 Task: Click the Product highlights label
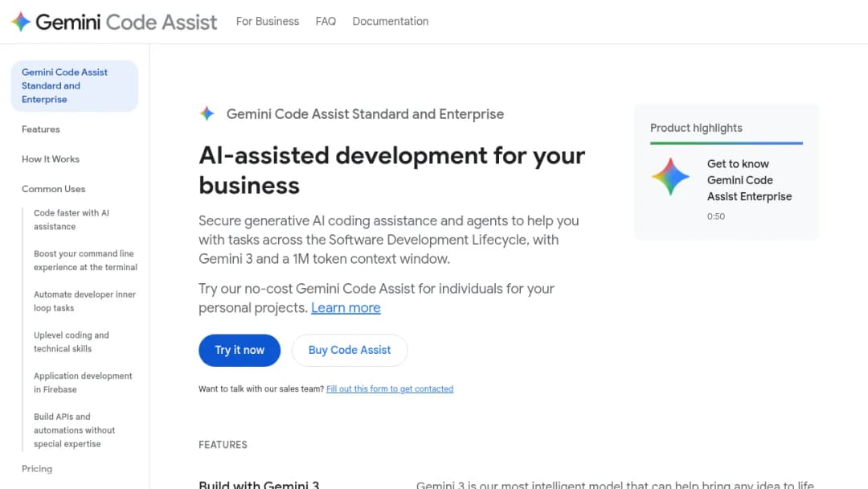(x=696, y=128)
